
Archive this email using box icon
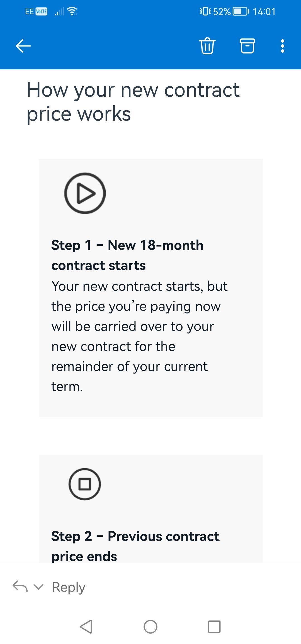(247, 46)
